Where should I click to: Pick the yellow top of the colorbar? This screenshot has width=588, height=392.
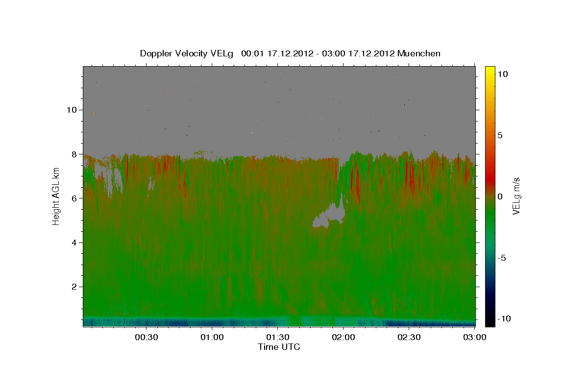pyautogui.click(x=490, y=71)
